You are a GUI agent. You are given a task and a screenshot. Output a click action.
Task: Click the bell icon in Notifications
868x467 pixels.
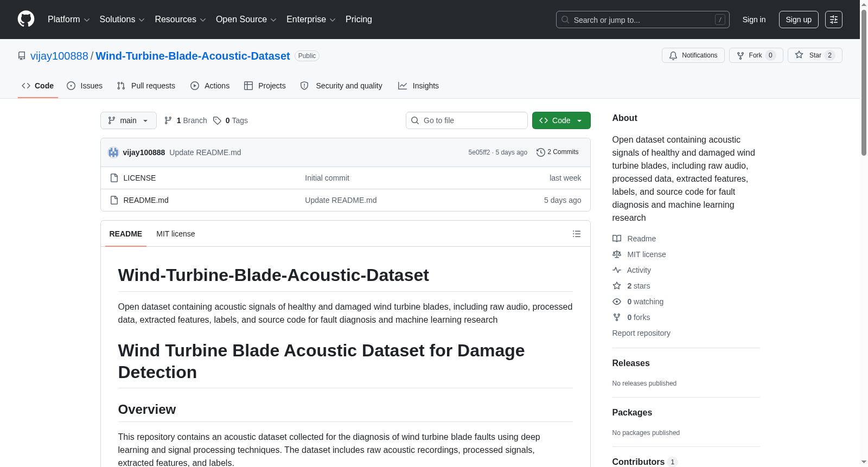tap(673, 55)
